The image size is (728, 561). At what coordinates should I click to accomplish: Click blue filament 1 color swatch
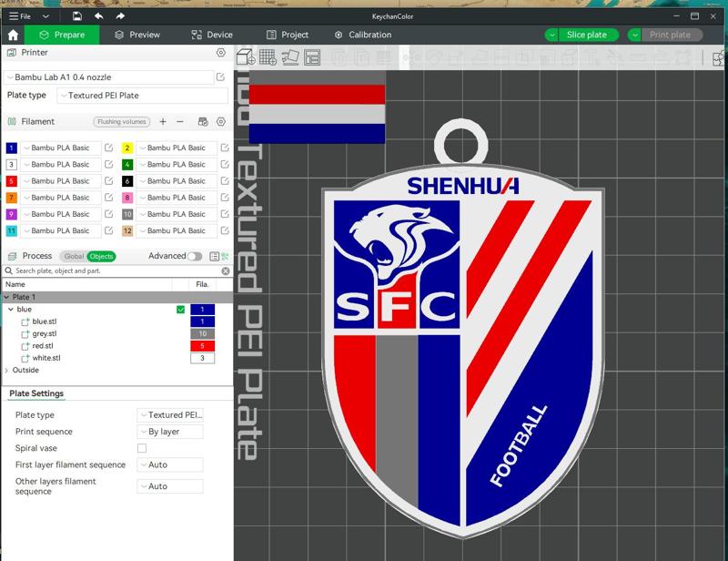click(11, 148)
